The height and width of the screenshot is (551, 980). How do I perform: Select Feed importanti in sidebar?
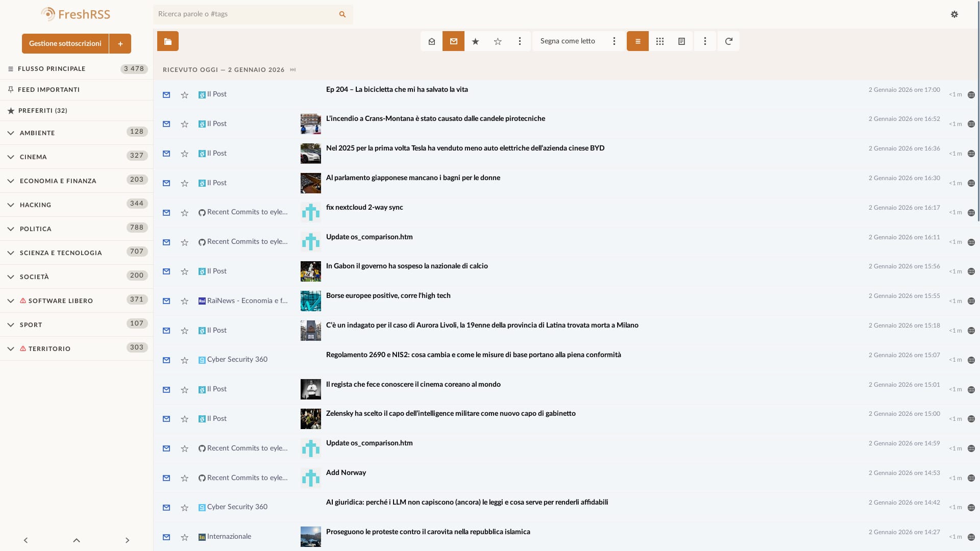48,90
